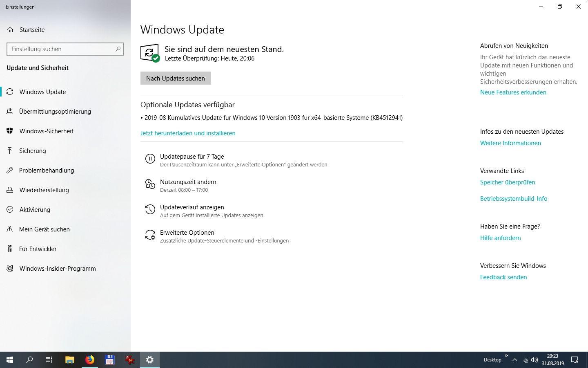Click the floppy disk app icon on the taskbar
This screenshot has width=588, height=368.
(x=109, y=360)
